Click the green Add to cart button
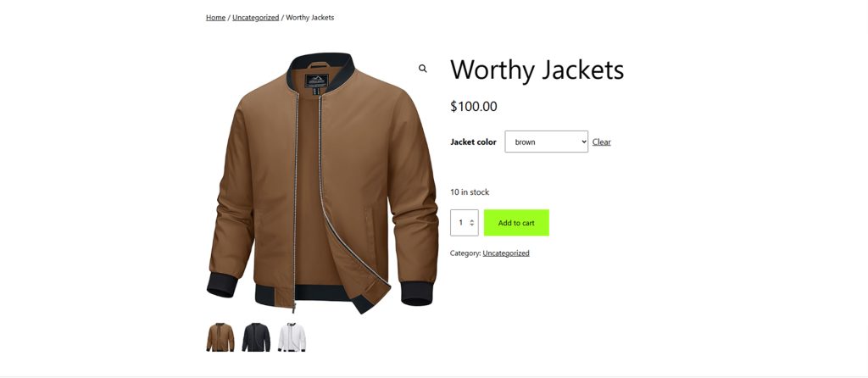The width and height of the screenshot is (868, 378). pos(516,223)
